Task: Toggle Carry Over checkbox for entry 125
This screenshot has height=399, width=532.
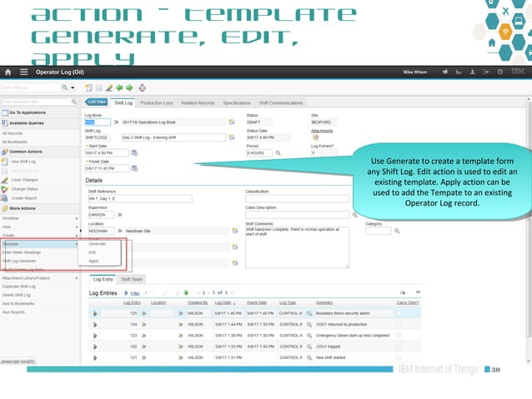Action: click(x=399, y=313)
